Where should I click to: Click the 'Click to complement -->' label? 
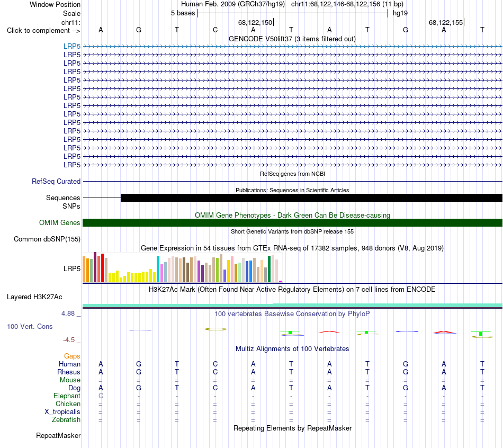(43, 31)
